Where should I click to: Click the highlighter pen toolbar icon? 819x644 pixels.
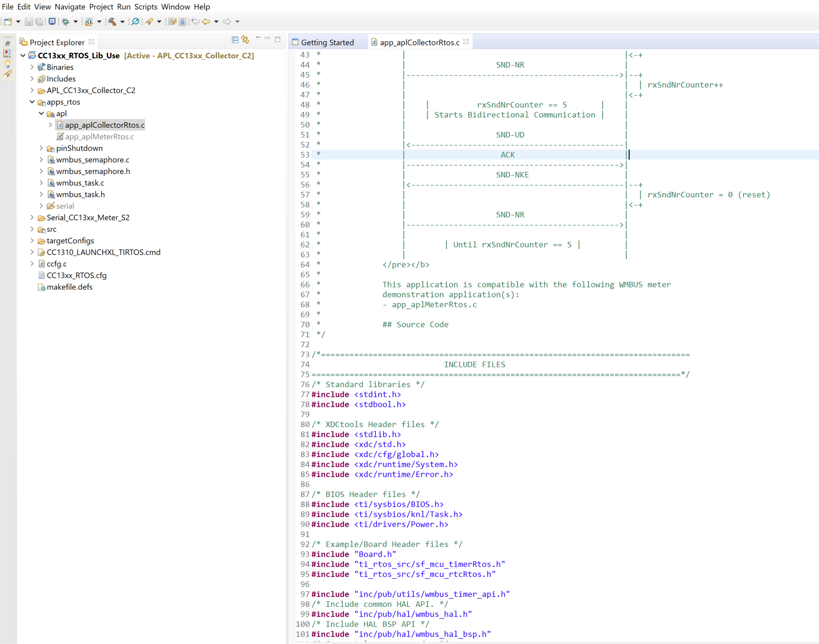click(x=149, y=22)
